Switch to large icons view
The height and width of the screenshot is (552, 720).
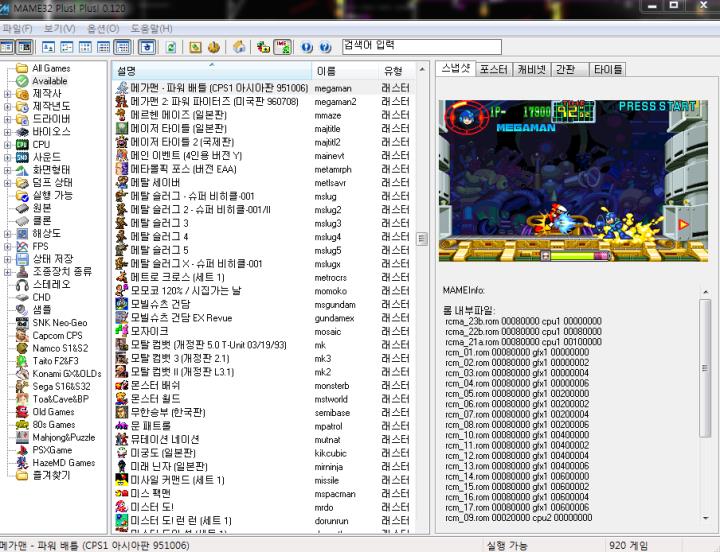tap(48, 47)
